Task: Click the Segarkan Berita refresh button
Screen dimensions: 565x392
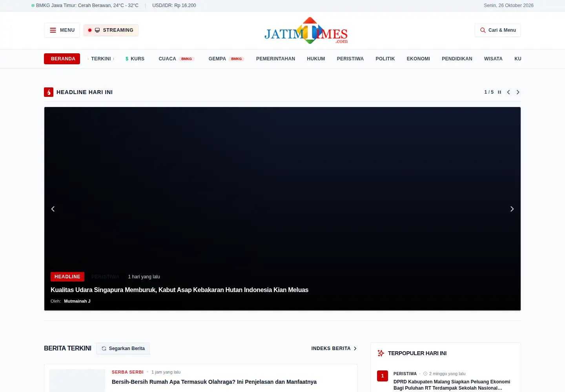Action: point(123,348)
